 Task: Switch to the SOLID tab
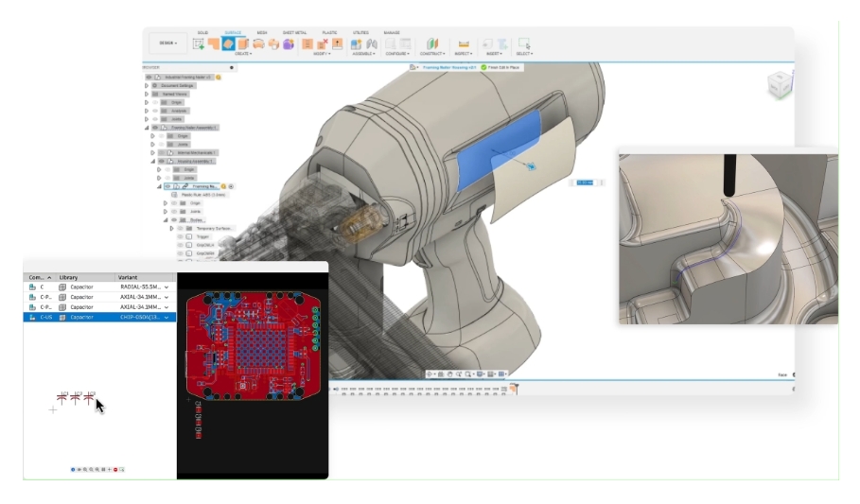pos(202,33)
